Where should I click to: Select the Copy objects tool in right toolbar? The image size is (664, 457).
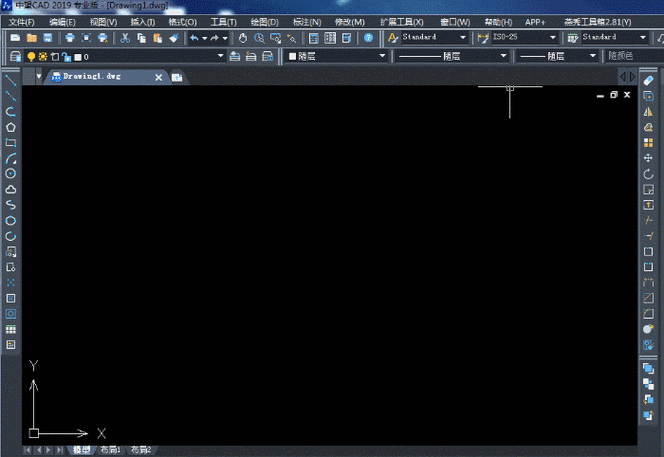point(648,96)
